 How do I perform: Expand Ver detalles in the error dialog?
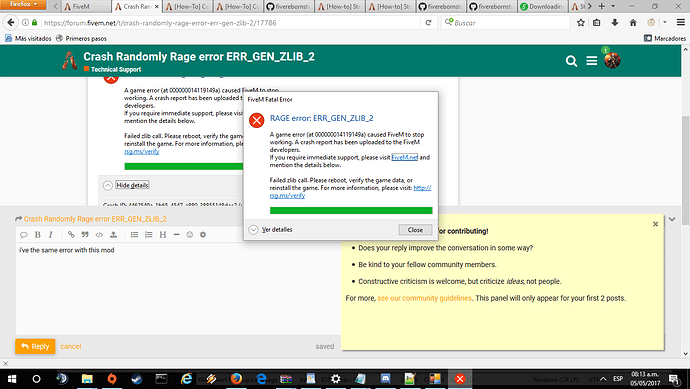[x=270, y=230]
